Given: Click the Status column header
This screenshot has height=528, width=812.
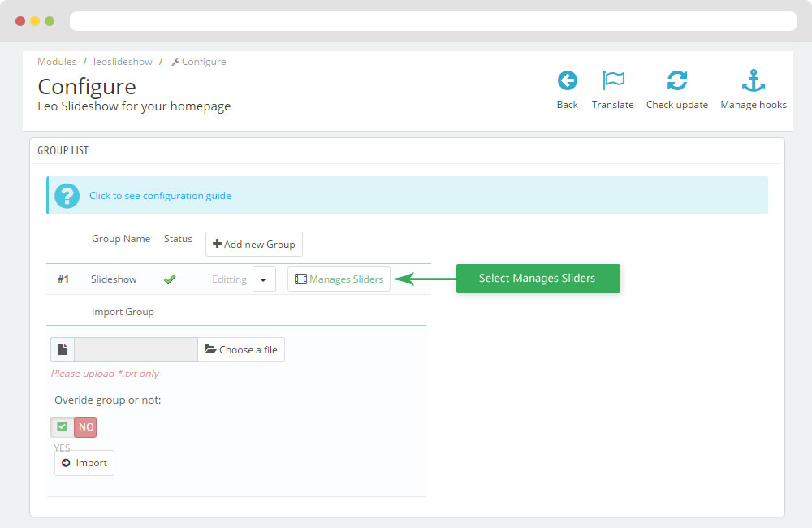Looking at the screenshot, I should [178, 239].
